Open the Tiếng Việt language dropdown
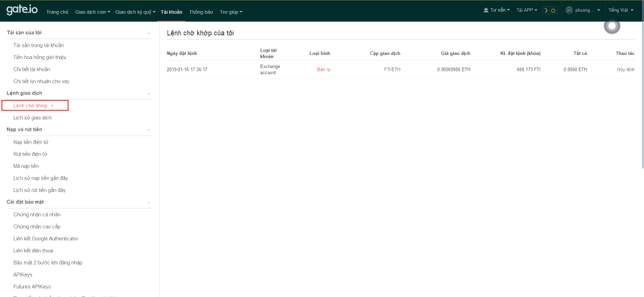This screenshot has height=297, width=644. [x=621, y=10]
